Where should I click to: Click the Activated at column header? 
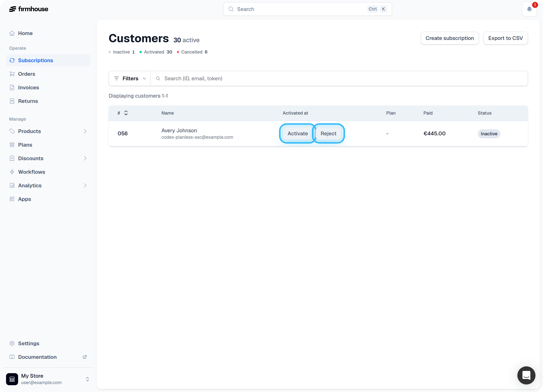(295, 113)
